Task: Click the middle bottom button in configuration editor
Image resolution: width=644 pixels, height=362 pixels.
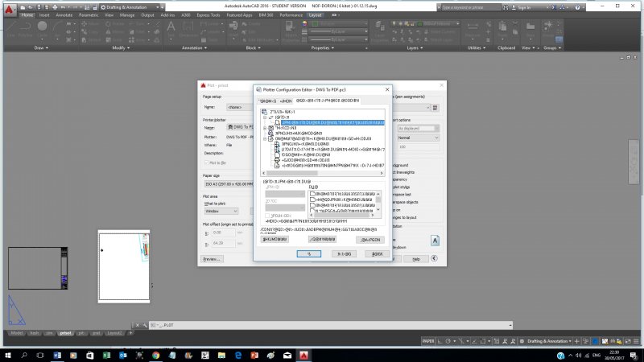Action: [x=344, y=254]
